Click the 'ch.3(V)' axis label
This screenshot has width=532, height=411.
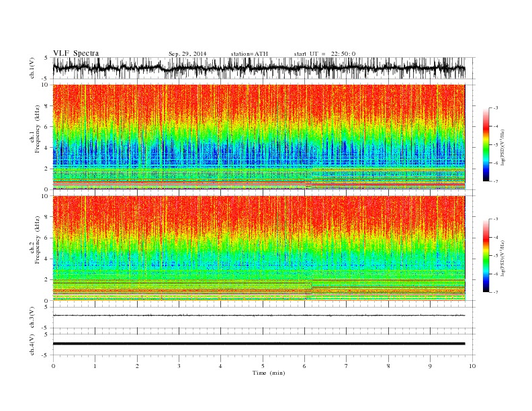[x=32, y=318]
